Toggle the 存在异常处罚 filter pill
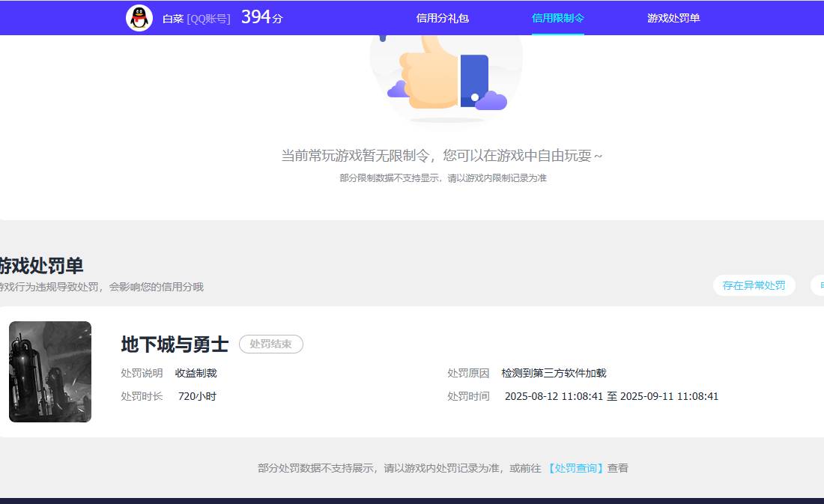824x504 pixels. 754,285
